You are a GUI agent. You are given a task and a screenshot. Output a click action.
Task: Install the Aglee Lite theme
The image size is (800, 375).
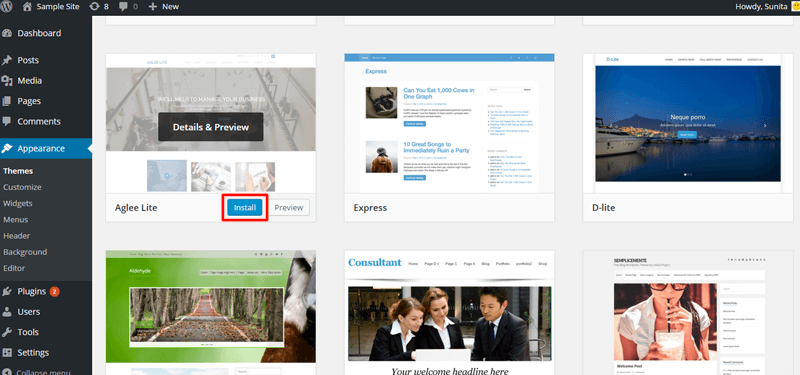(245, 208)
